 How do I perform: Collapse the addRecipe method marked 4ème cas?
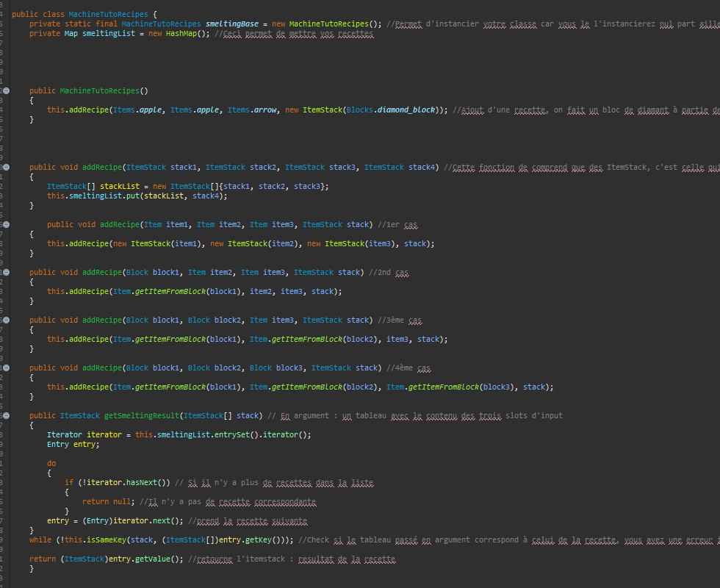pyautogui.click(x=6, y=367)
